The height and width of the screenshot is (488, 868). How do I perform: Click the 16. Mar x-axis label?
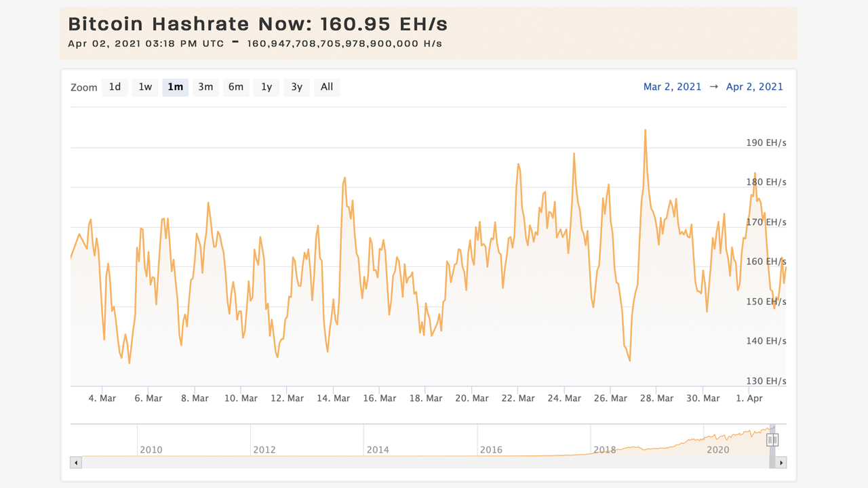(x=379, y=399)
